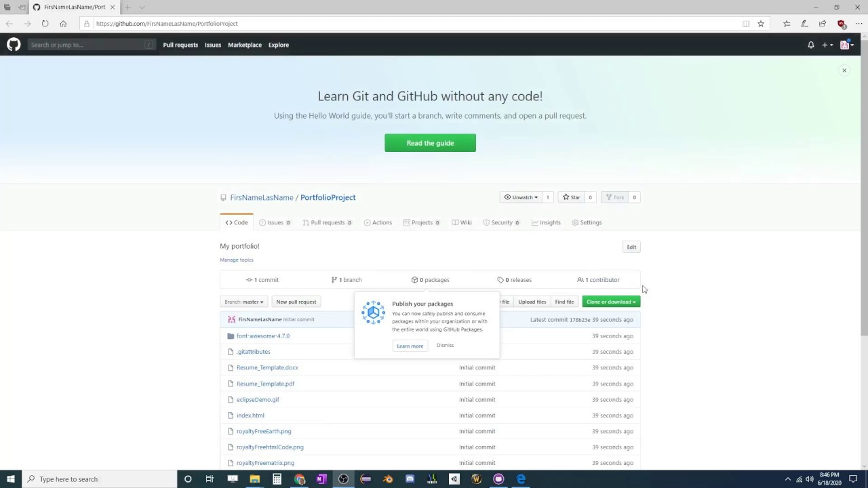The height and width of the screenshot is (488, 868).
Task: Open the plus create-new dropdown
Action: pos(827,45)
